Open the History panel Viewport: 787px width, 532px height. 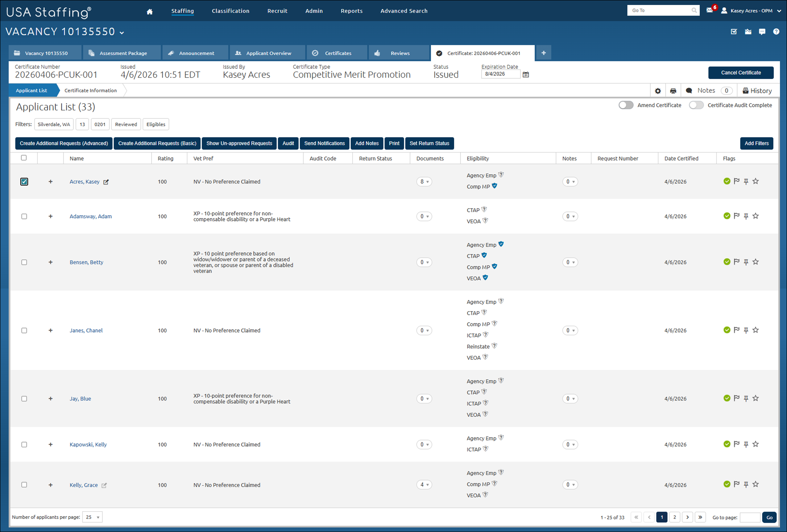(x=757, y=91)
